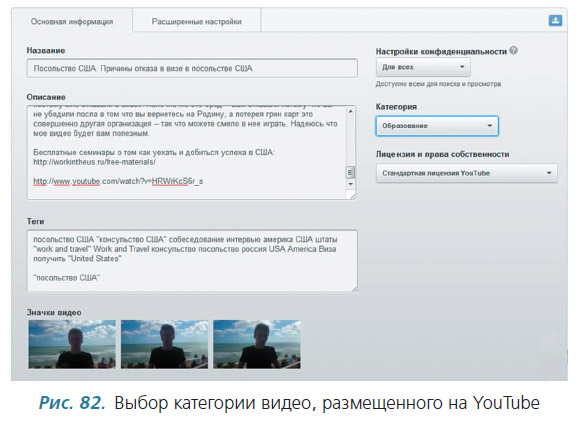Image resolution: width=580 pixels, height=425 pixels.
Task: Click description scrollbar down arrow
Action: (350, 184)
